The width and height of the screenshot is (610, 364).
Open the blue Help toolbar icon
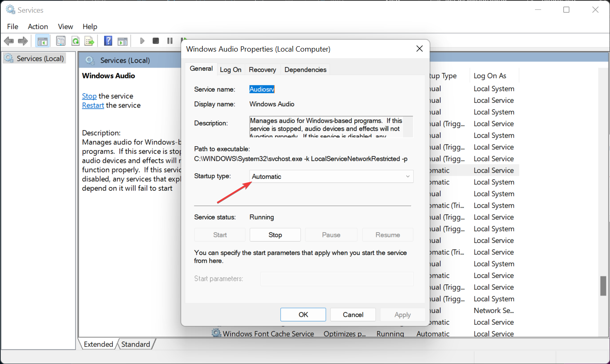108,41
